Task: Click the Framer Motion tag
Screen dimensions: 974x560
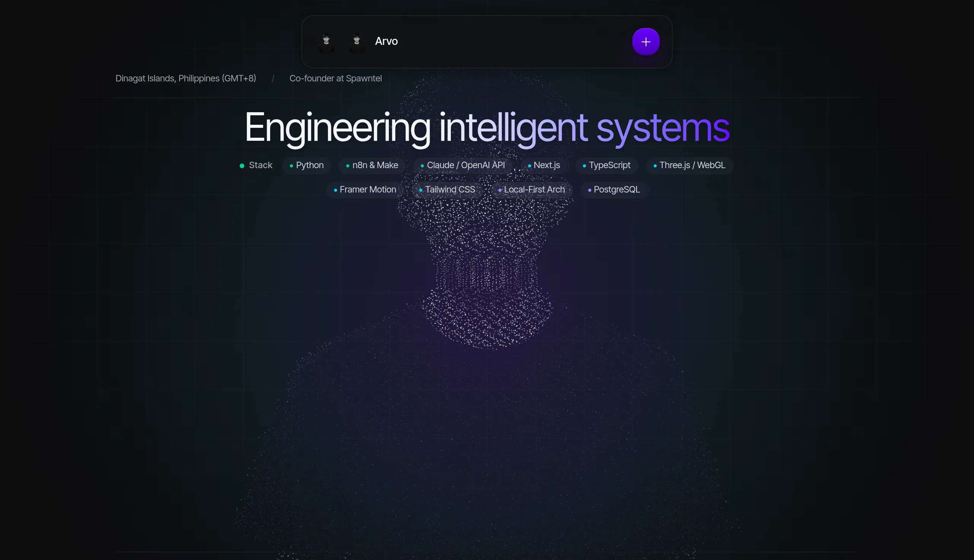Action: (365, 190)
